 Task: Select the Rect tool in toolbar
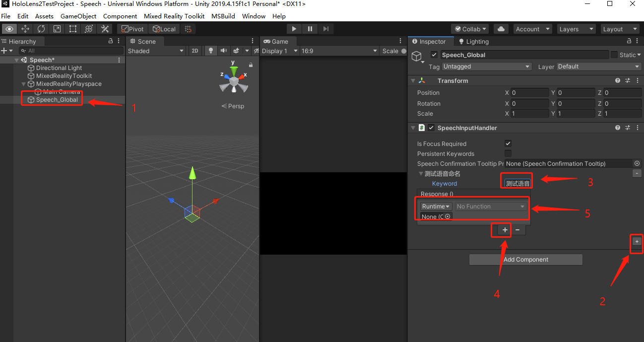point(73,29)
